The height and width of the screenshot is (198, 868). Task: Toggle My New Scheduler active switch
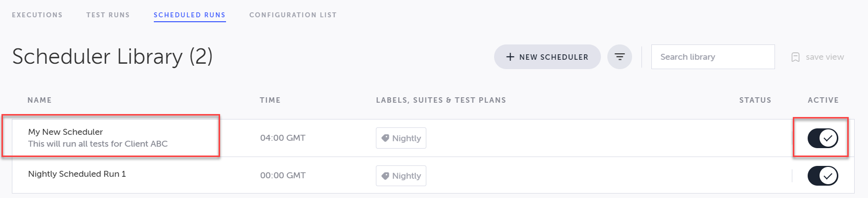tap(822, 138)
